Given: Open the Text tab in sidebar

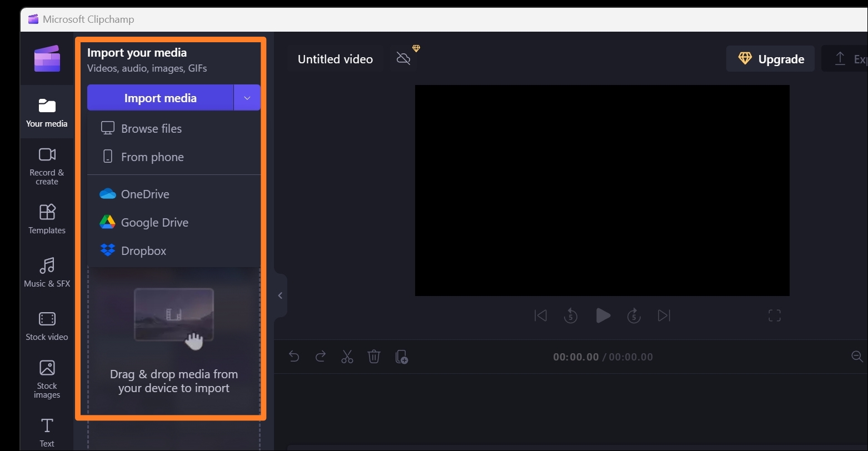Looking at the screenshot, I should click(x=47, y=432).
